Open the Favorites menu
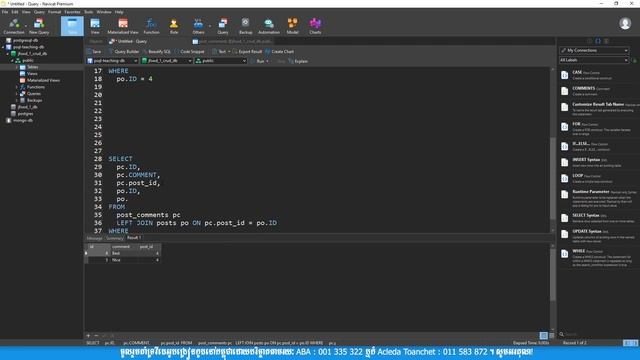Viewport: 640px width, 360px height. [x=72, y=12]
